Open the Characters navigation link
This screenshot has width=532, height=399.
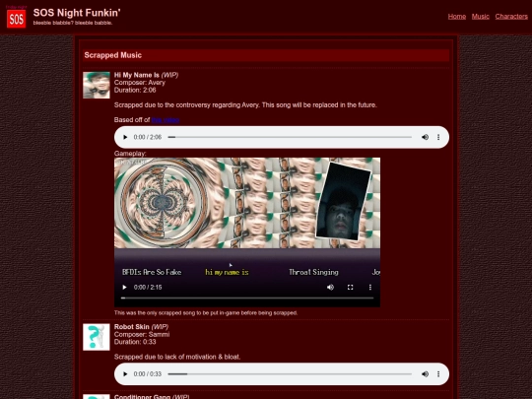pyautogui.click(x=511, y=17)
